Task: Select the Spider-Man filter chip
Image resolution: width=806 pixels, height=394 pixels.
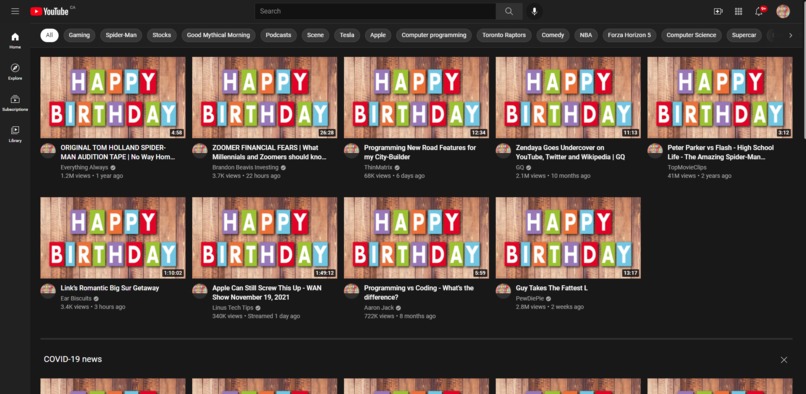Action: coord(121,35)
